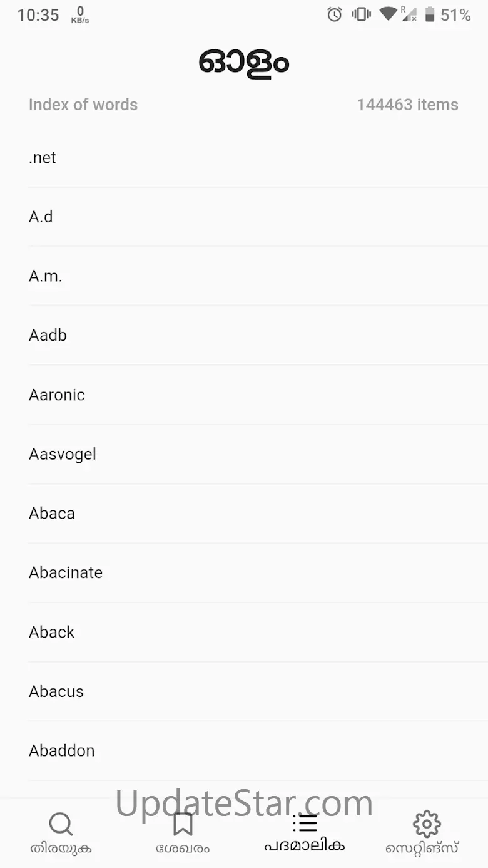Open the 'Abaddon' entry
The height and width of the screenshot is (868, 488).
(x=62, y=750)
